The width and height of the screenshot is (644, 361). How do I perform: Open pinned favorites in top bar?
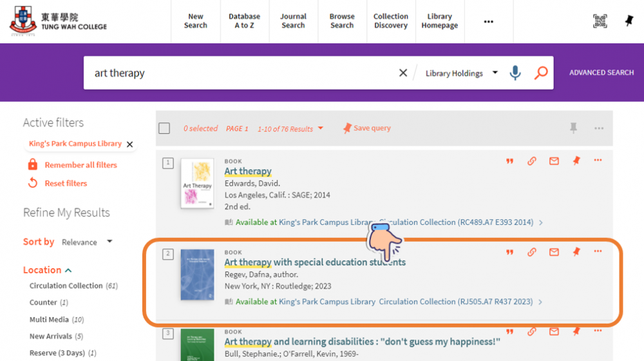click(629, 21)
